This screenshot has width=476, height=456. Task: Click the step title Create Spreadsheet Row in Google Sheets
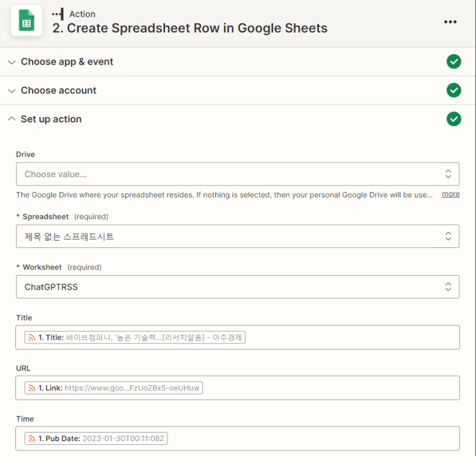point(190,28)
